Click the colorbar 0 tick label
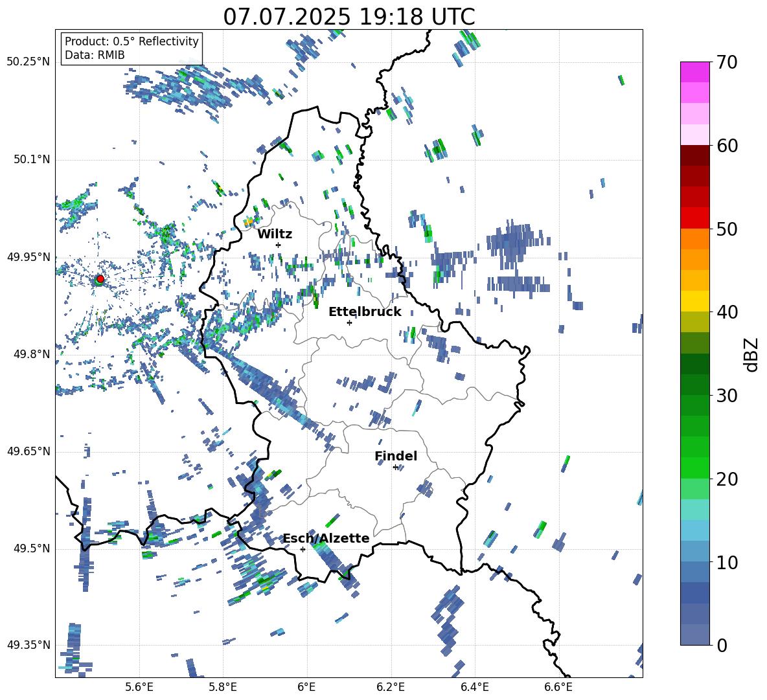The image size is (767, 700). click(722, 646)
